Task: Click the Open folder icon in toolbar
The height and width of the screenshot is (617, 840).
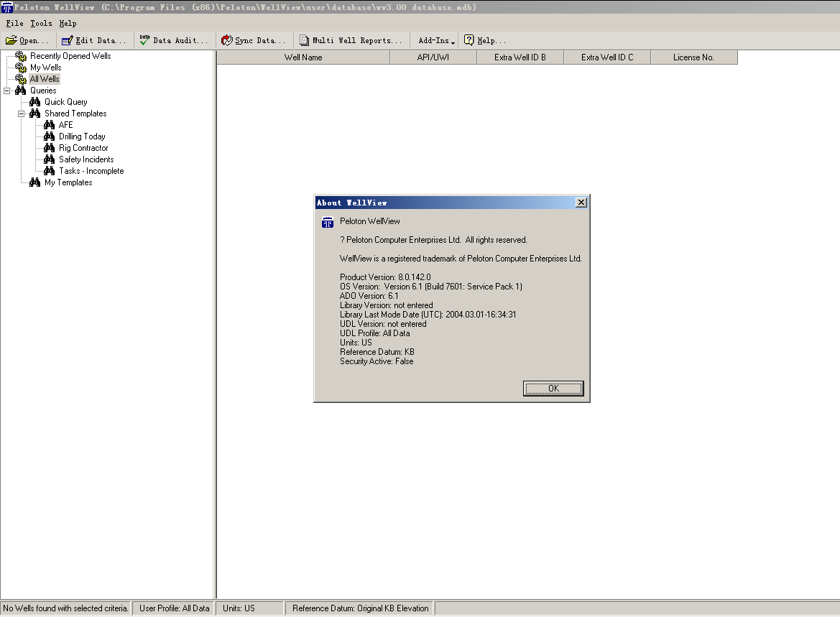Action: [11, 40]
